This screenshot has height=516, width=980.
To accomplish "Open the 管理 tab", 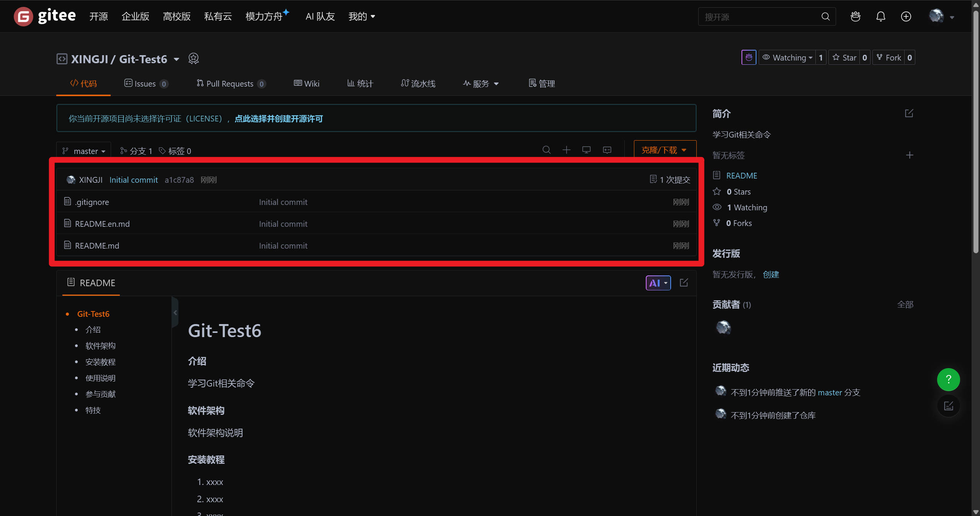I will pos(542,84).
